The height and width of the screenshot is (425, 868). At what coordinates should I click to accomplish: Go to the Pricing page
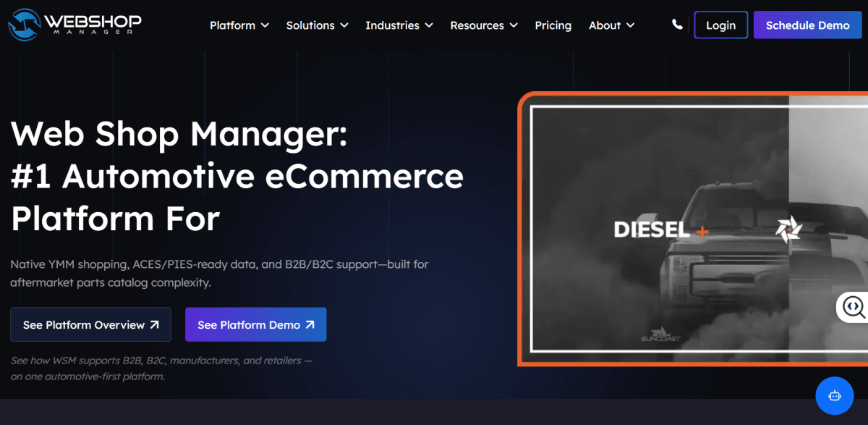553,25
